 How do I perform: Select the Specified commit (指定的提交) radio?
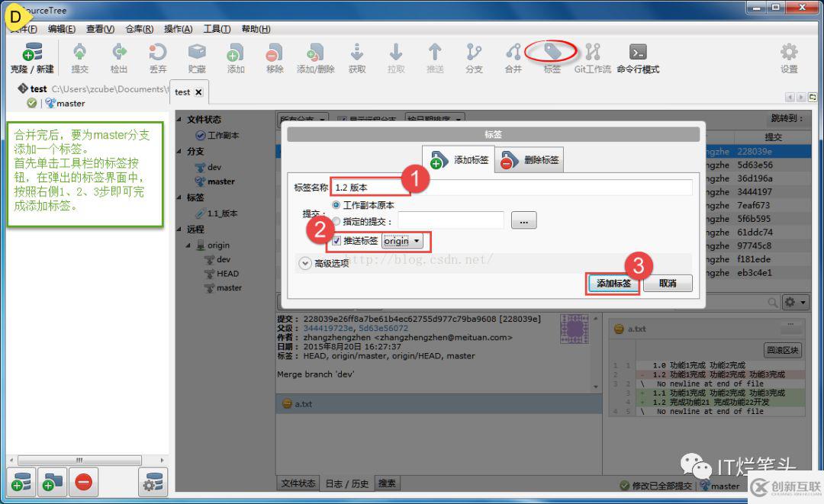coord(336,222)
